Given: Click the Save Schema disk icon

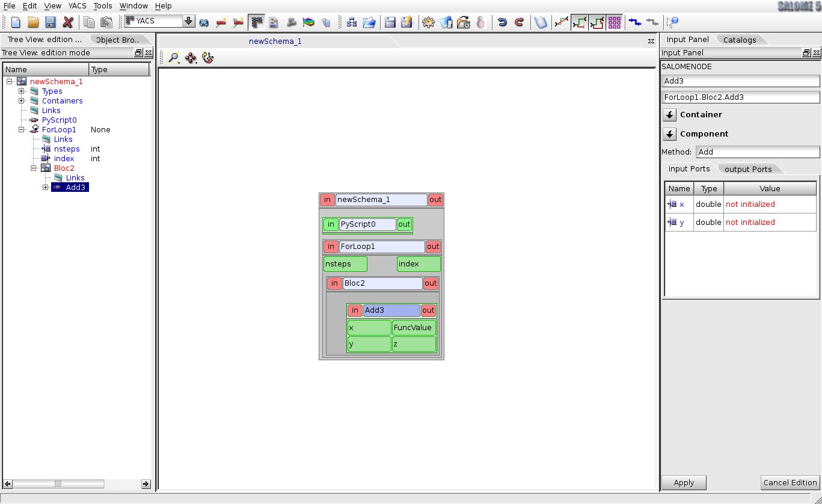Looking at the screenshot, I should click(390, 22).
